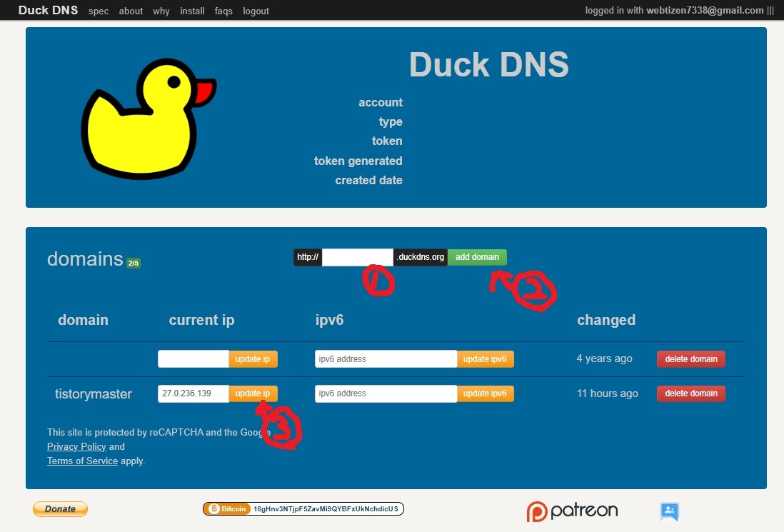Click the .duckdns.org suffix label

421,257
